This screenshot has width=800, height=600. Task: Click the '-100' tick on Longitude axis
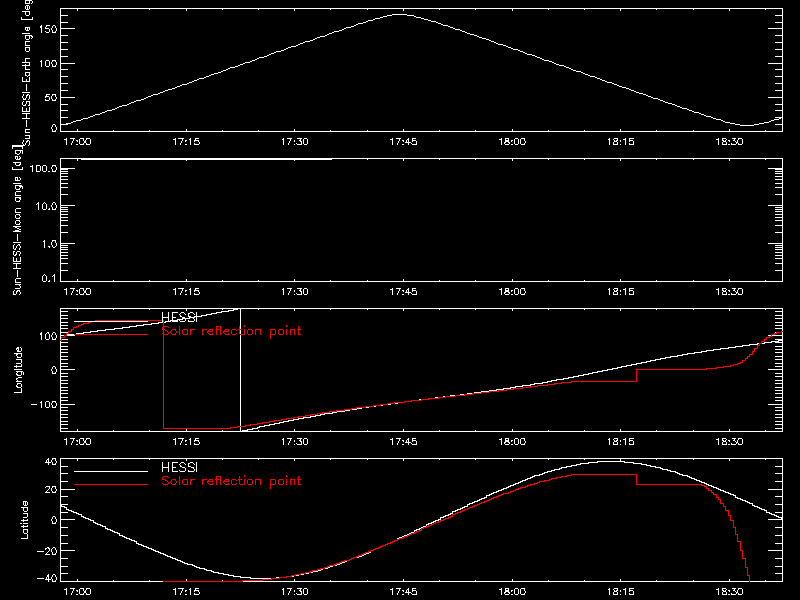(44, 405)
